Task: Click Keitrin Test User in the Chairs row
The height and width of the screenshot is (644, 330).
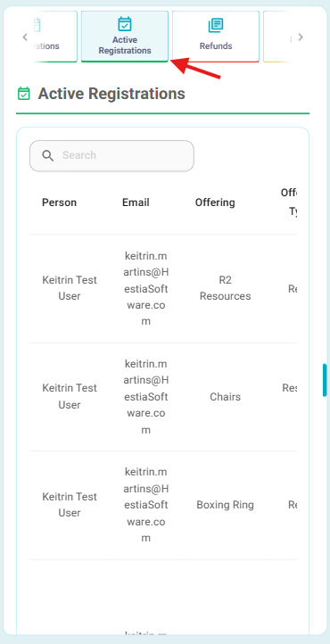Action: coord(70,396)
